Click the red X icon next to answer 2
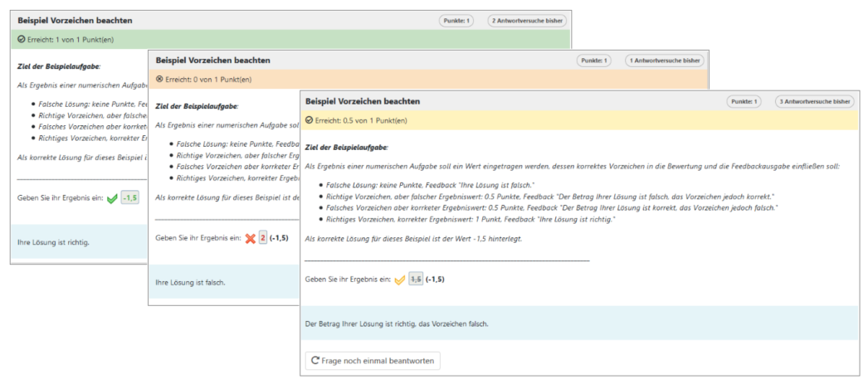868x389 pixels. [x=249, y=238]
